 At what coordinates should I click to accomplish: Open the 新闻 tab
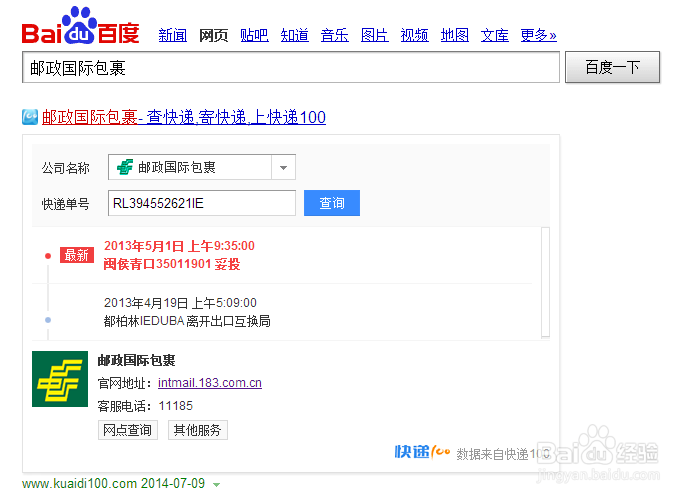(173, 35)
